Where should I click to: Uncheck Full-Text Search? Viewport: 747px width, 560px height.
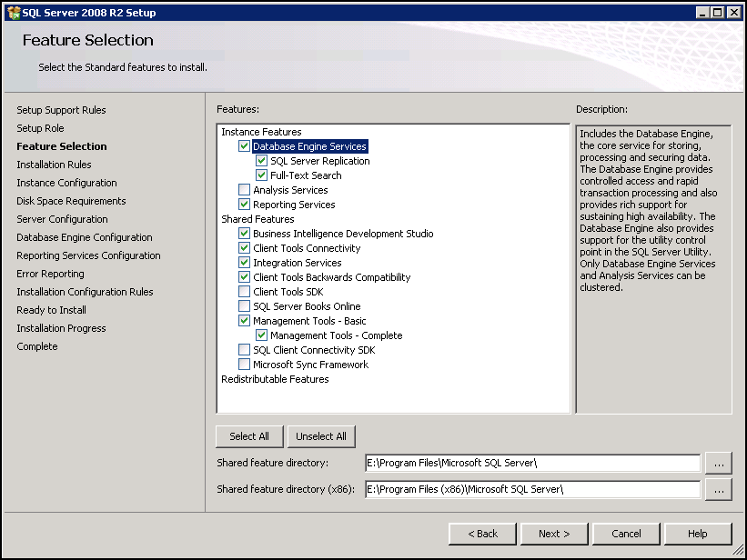coord(261,175)
